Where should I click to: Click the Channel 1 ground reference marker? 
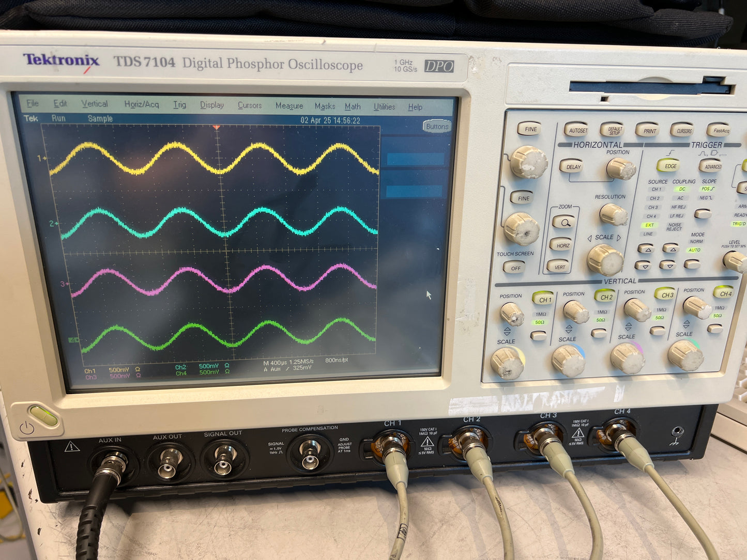coord(42,158)
